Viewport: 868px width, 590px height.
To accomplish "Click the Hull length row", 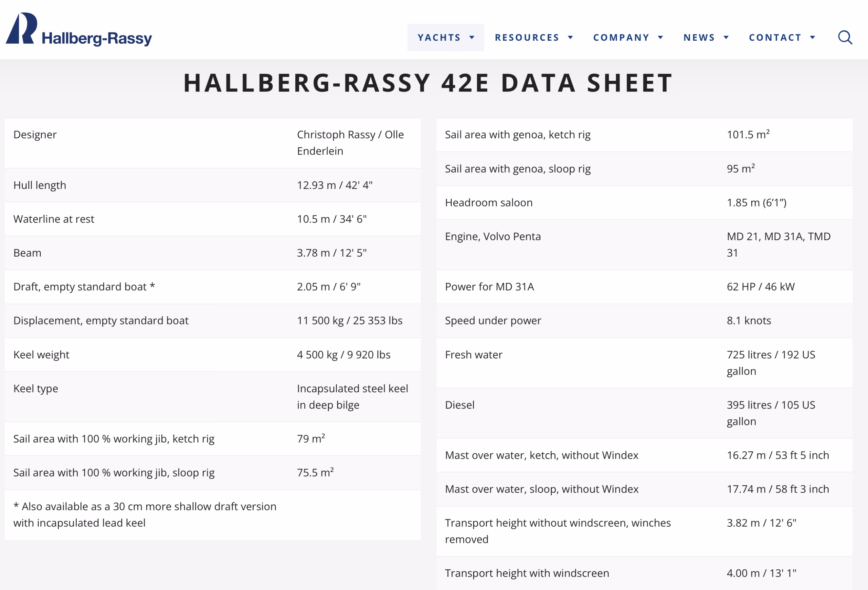I will 213,185.
